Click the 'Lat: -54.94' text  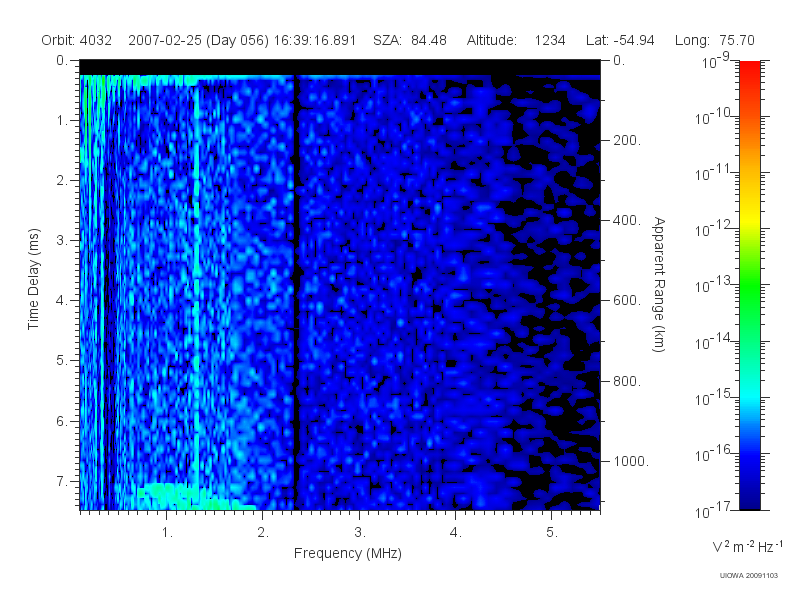(x=620, y=40)
